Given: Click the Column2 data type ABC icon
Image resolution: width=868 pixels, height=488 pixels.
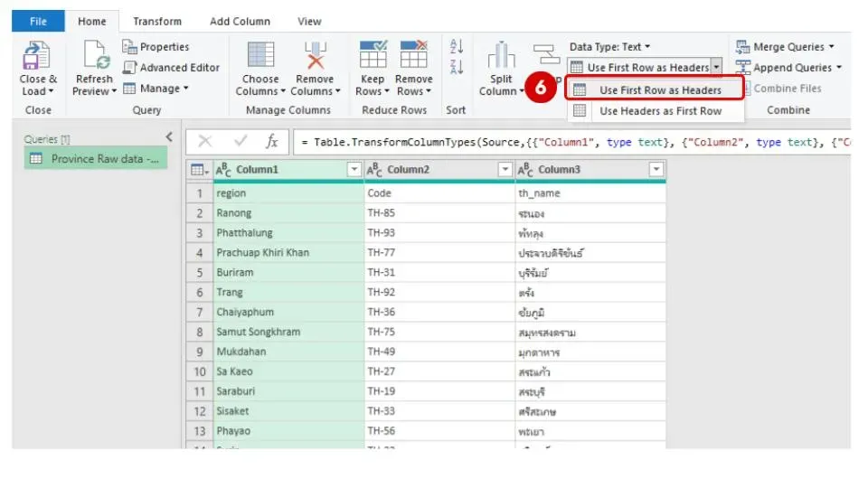Looking at the screenshot, I should click(x=374, y=170).
